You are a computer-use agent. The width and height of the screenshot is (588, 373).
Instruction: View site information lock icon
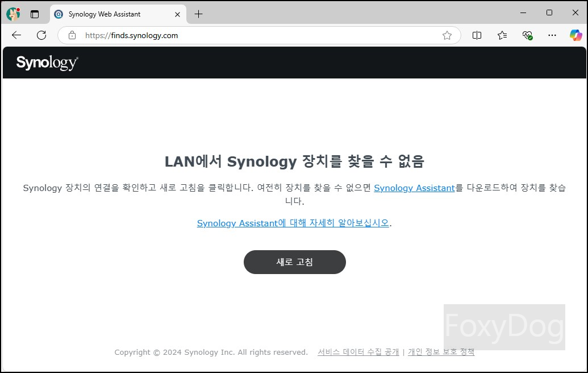pos(72,35)
